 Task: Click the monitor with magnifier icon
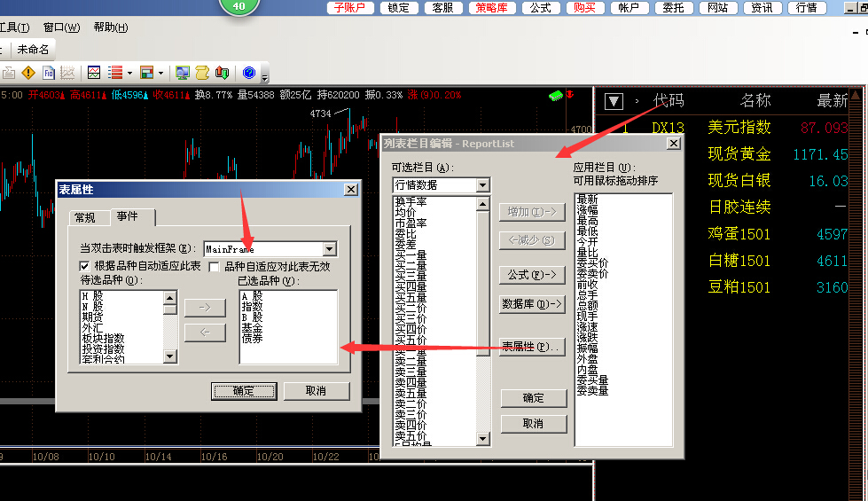[x=182, y=73]
